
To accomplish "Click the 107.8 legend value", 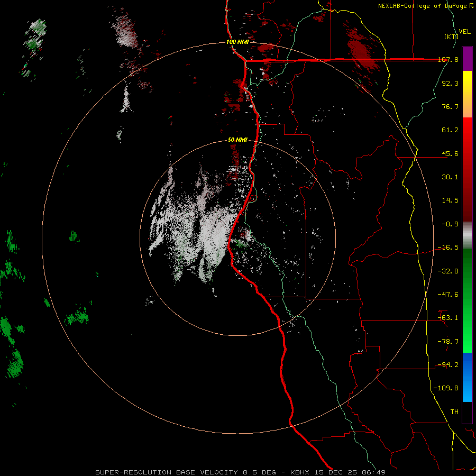I will point(448,60).
